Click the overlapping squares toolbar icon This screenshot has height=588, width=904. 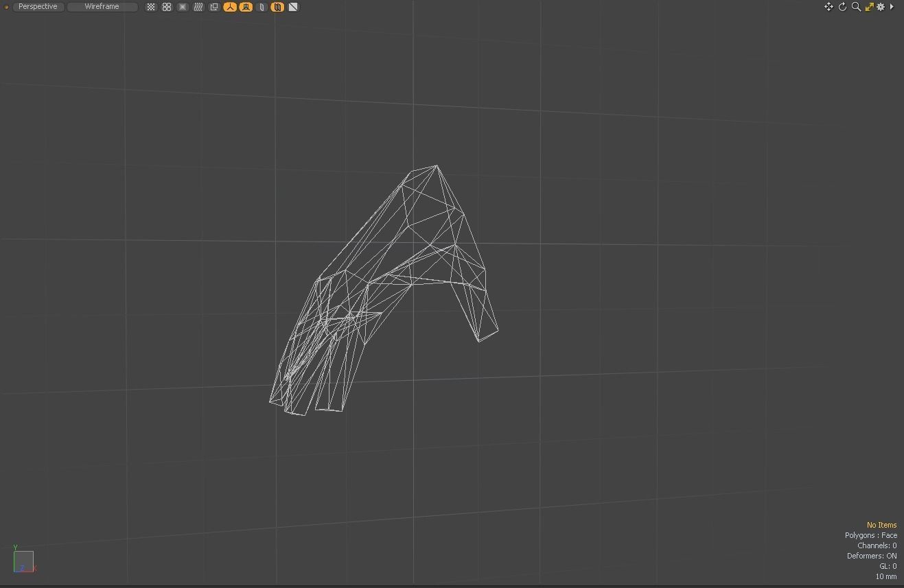(x=214, y=7)
